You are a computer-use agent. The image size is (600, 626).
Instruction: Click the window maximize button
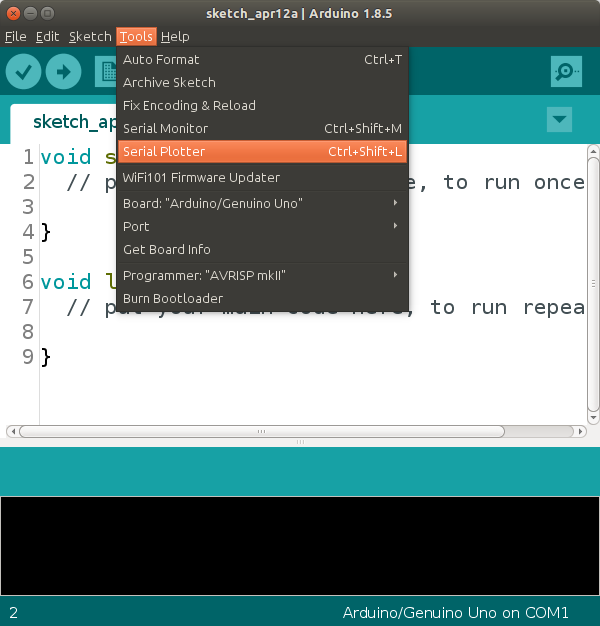tap(48, 14)
